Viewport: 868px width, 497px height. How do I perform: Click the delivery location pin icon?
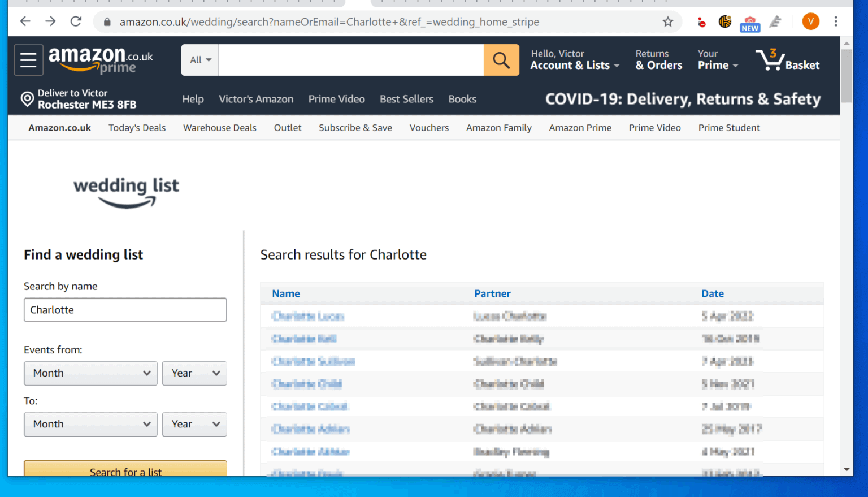pos(27,99)
